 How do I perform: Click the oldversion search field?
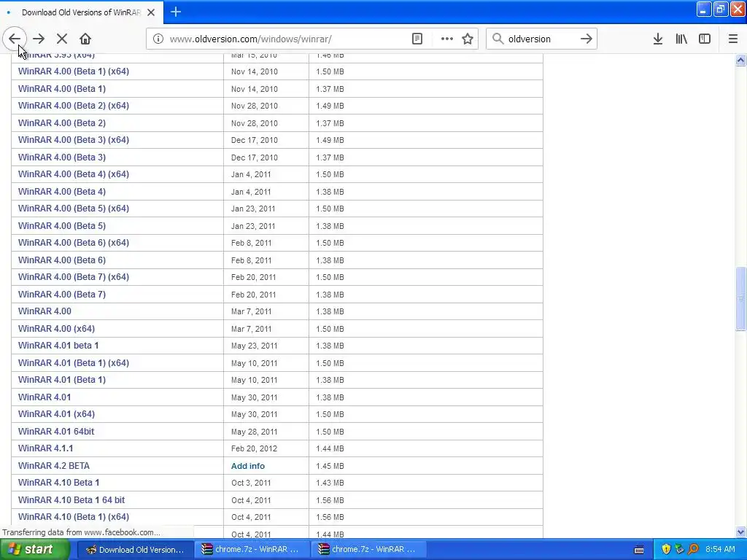541,39
